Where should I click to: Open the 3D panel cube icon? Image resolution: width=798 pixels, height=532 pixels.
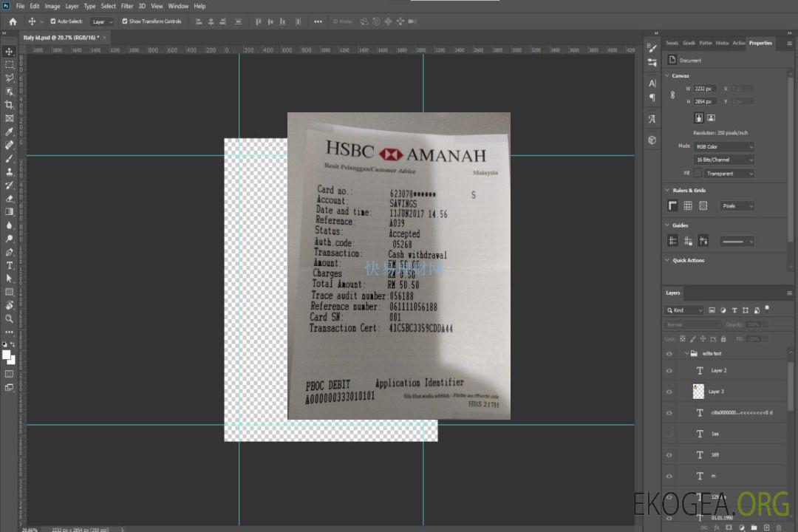pos(652,140)
